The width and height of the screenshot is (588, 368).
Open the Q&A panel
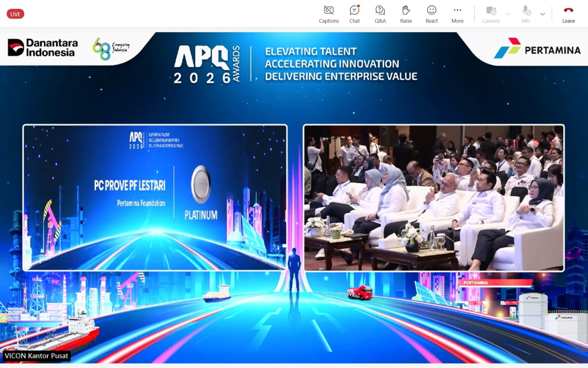[x=380, y=14]
